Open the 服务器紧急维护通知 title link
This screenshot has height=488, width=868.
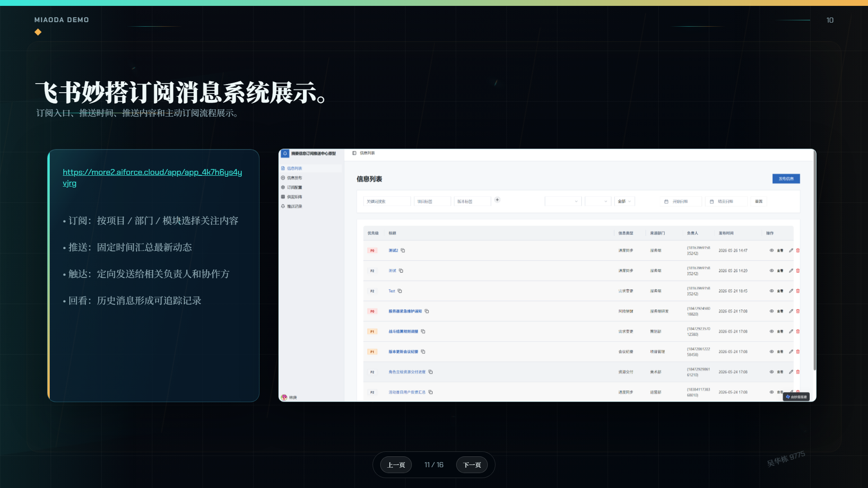coord(405,311)
